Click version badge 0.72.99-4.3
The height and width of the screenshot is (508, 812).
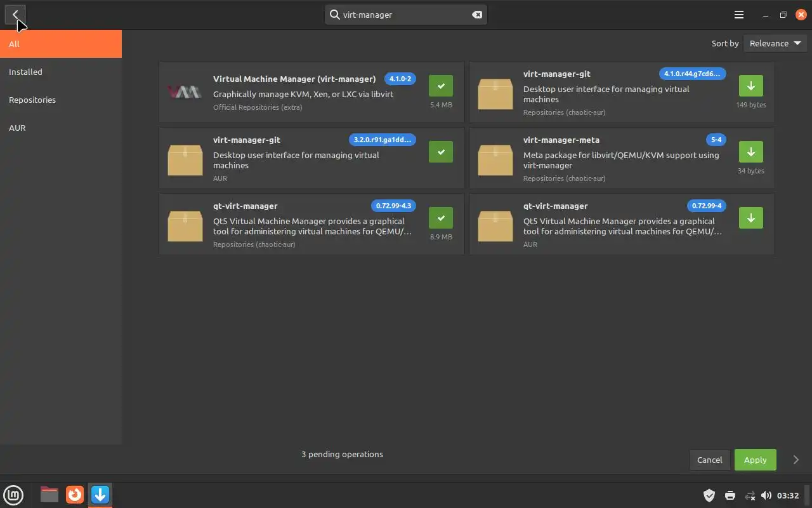393,206
